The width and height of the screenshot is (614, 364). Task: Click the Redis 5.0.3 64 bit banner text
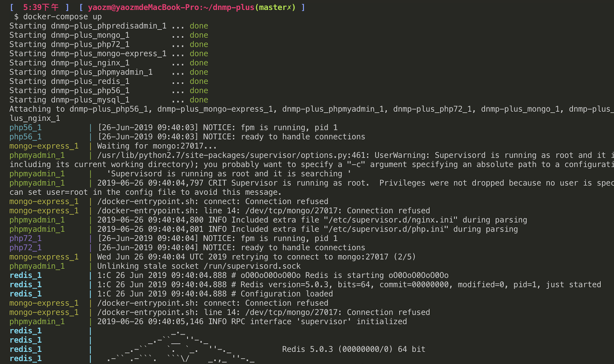[354, 349]
